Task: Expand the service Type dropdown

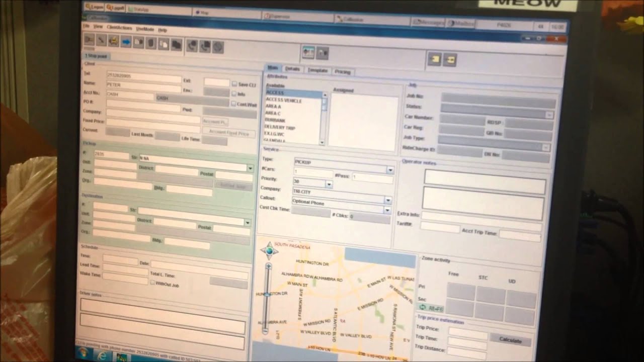Action: (x=389, y=170)
